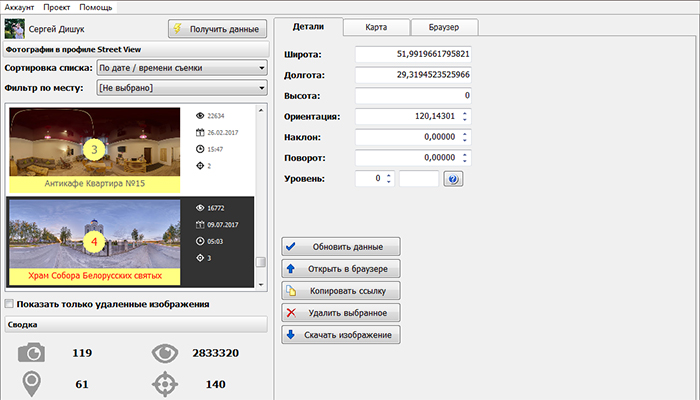Click the calendar icon next to 09.07.2017
Image resolution: width=700 pixels, height=400 pixels.
pyautogui.click(x=198, y=224)
